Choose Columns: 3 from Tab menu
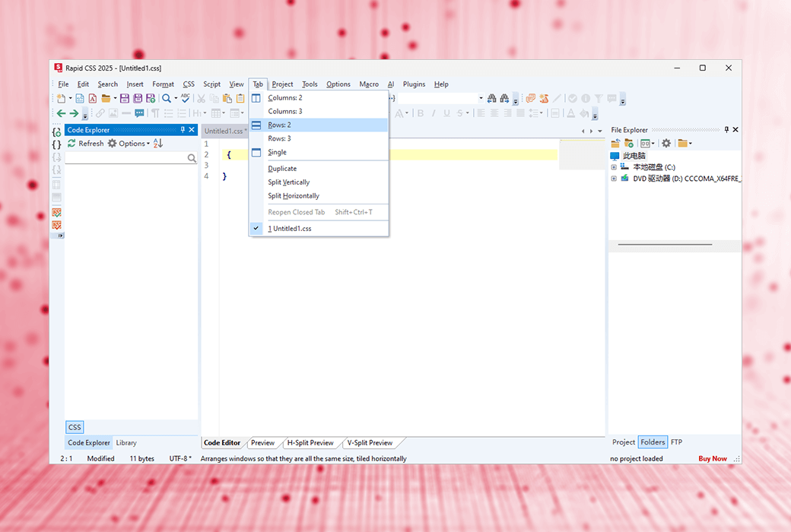 click(x=319, y=112)
